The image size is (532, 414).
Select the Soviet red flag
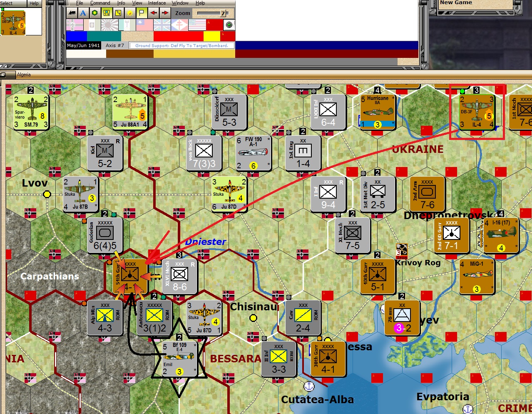pos(214,25)
